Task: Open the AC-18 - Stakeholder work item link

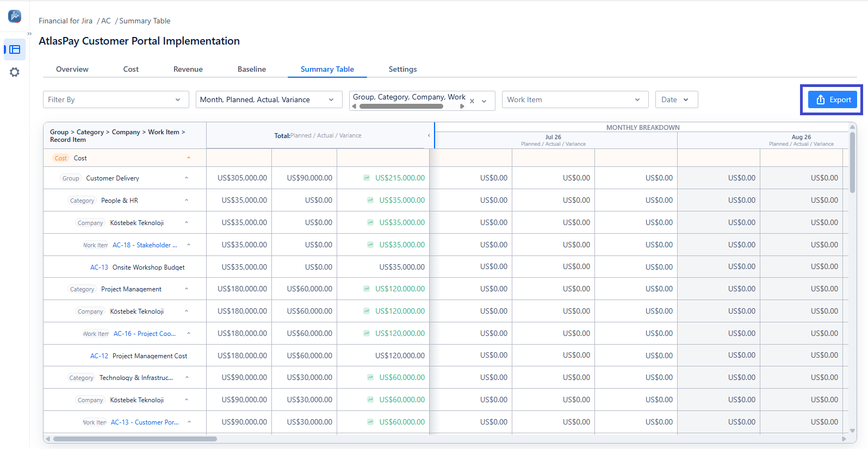Action: point(145,245)
